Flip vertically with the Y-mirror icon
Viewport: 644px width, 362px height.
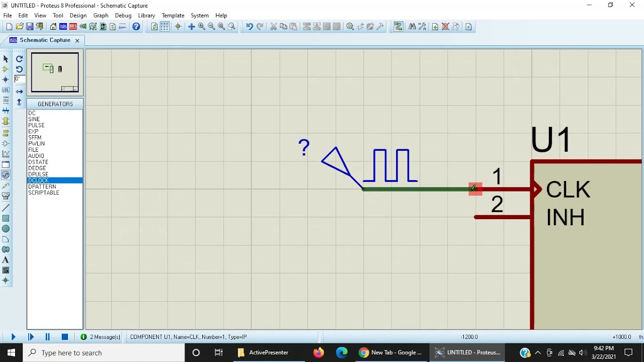click(x=19, y=102)
